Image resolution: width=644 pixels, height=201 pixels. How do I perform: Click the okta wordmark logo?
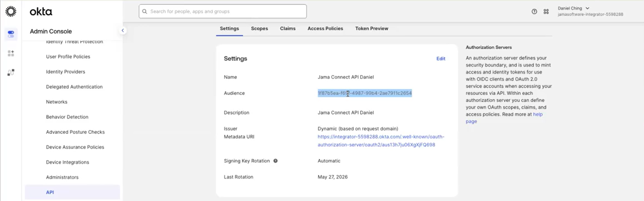(x=41, y=12)
